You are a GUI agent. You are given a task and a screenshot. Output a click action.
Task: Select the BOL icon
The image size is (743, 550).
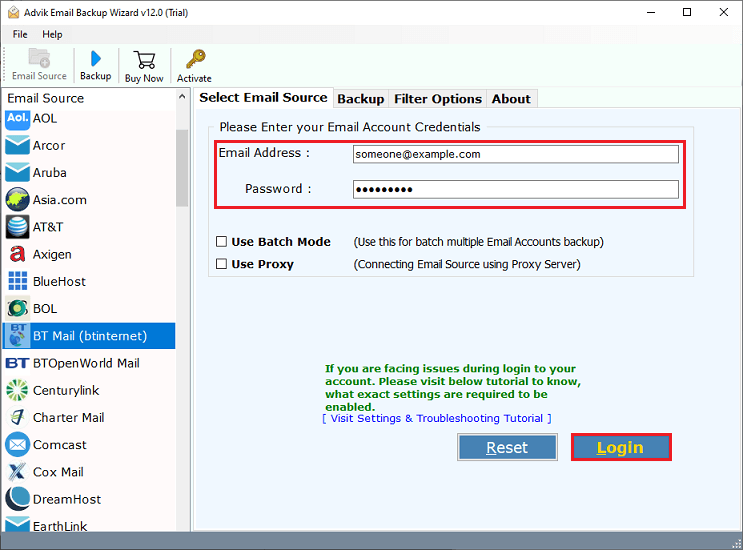click(18, 308)
